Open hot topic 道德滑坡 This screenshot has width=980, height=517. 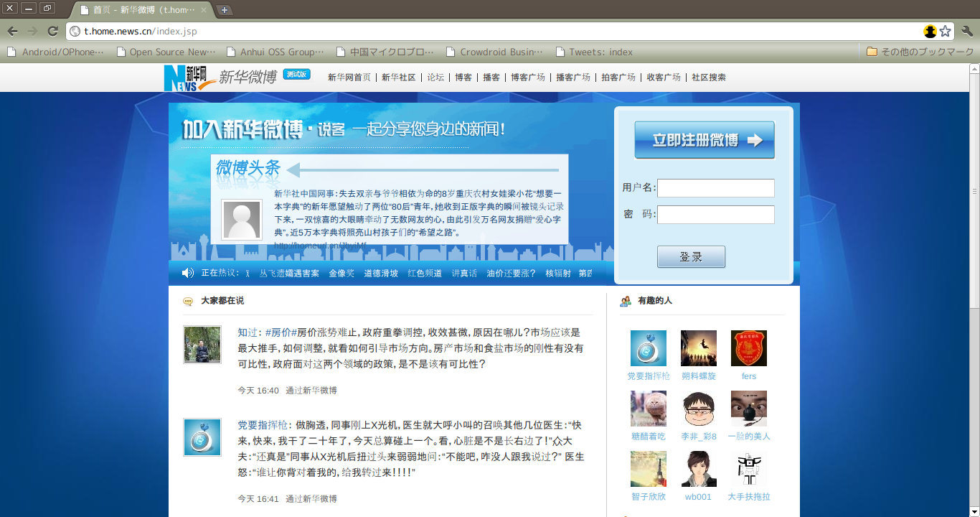(x=381, y=274)
